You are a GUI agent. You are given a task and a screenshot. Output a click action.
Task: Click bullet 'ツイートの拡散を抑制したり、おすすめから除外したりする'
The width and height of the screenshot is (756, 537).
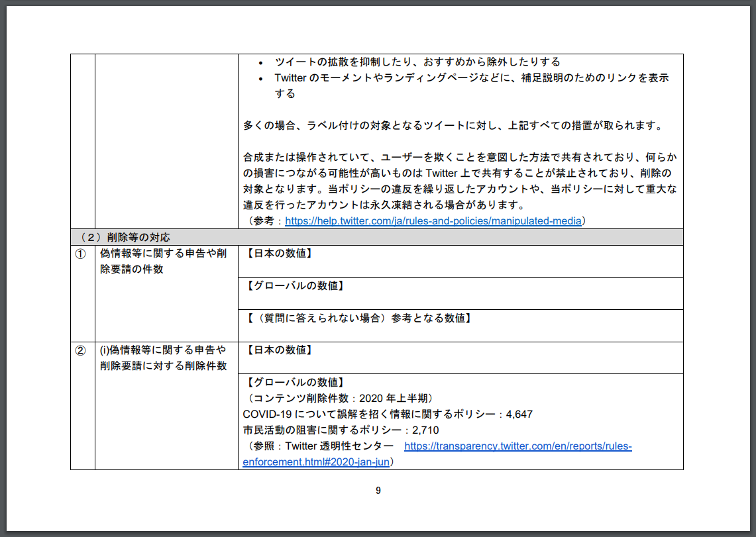click(417, 62)
